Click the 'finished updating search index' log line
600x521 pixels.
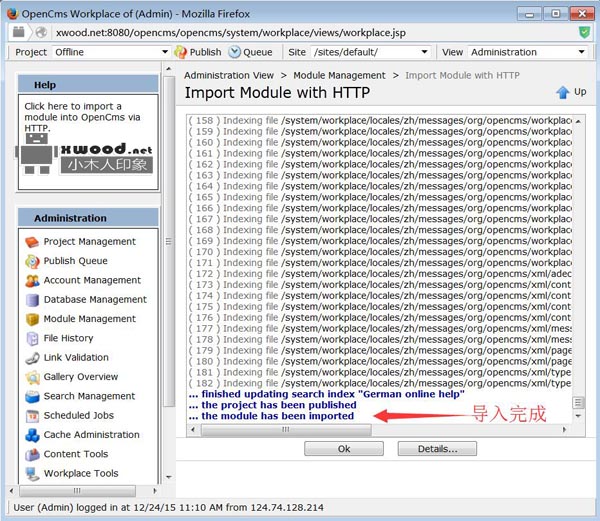[326, 394]
